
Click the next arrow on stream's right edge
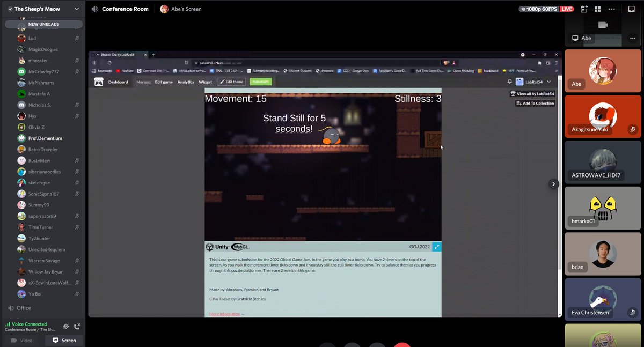[x=553, y=184]
